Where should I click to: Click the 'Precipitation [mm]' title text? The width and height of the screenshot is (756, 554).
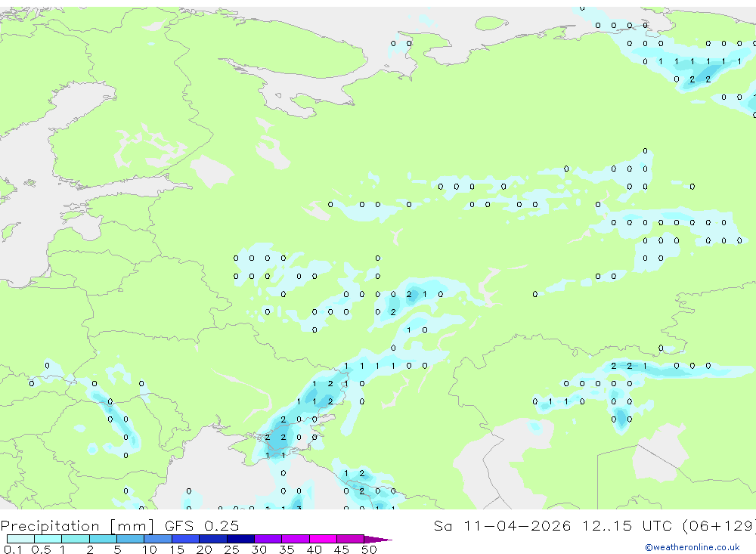tap(77, 526)
